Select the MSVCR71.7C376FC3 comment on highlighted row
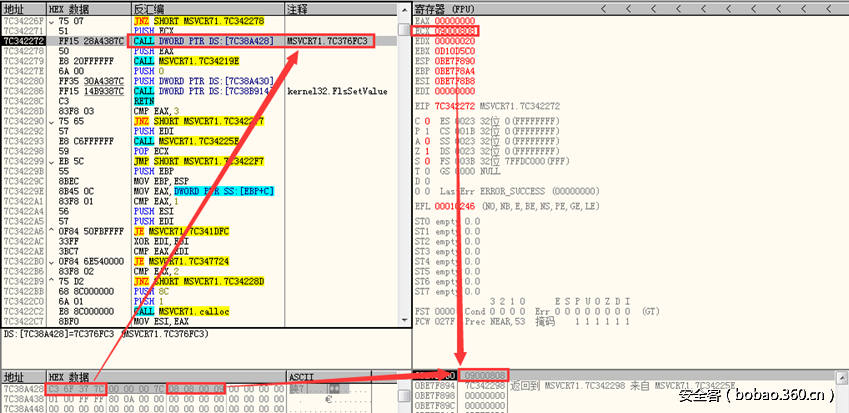The image size is (849, 413). click(328, 41)
